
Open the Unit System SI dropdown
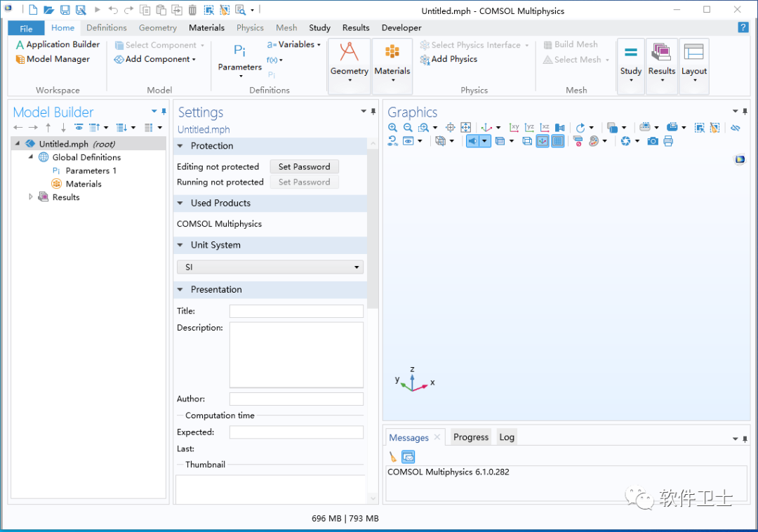[x=270, y=267]
